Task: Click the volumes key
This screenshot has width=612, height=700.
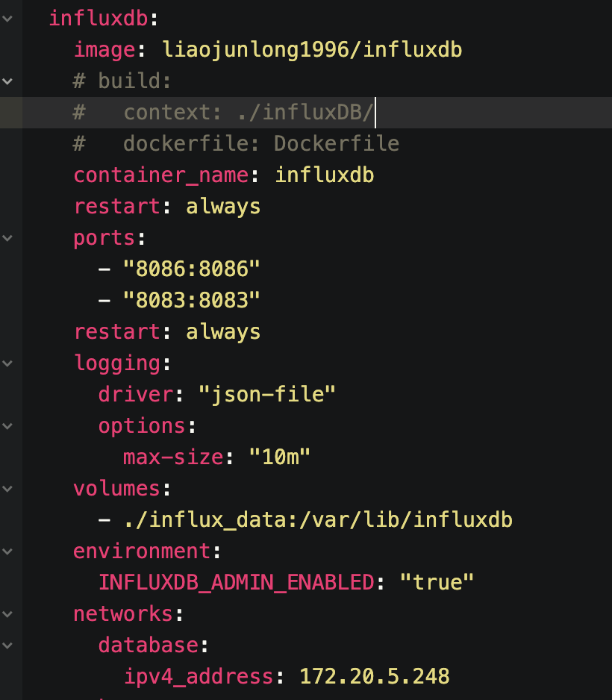Action: tap(117, 489)
